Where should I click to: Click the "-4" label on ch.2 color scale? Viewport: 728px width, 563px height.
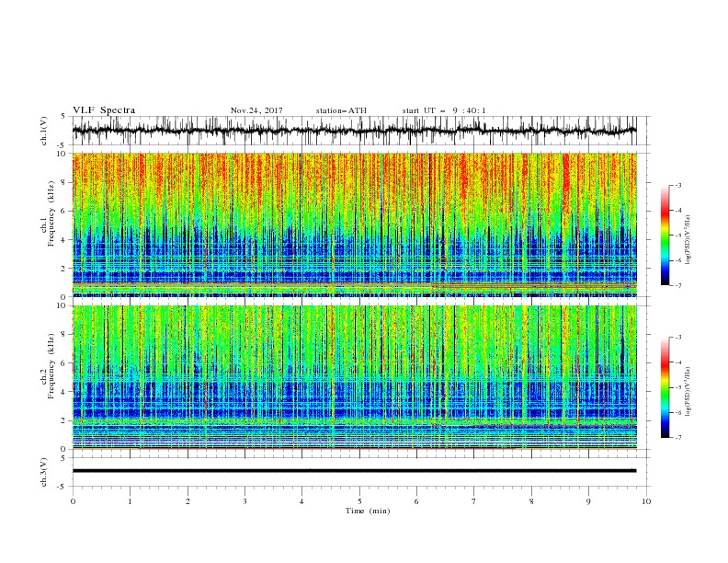click(678, 362)
